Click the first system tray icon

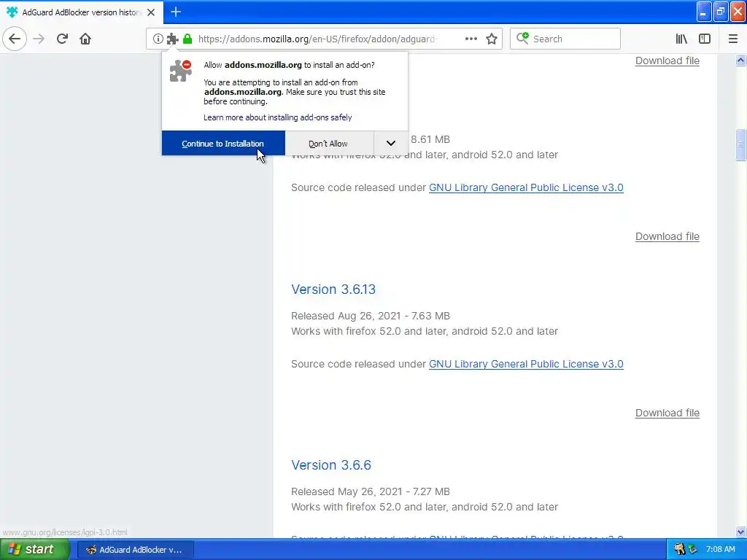[679, 550]
